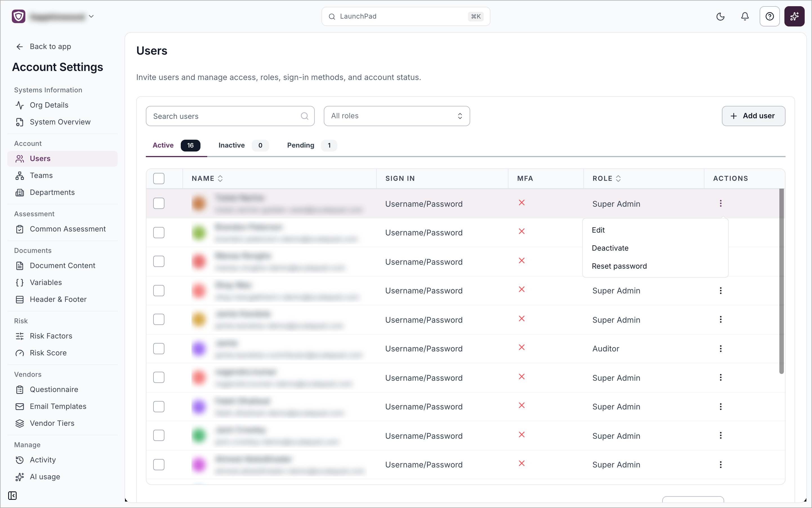Launch the AI sparkle assistant button
Image resolution: width=812 pixels, height=508 pixels.
coord(794,16)
